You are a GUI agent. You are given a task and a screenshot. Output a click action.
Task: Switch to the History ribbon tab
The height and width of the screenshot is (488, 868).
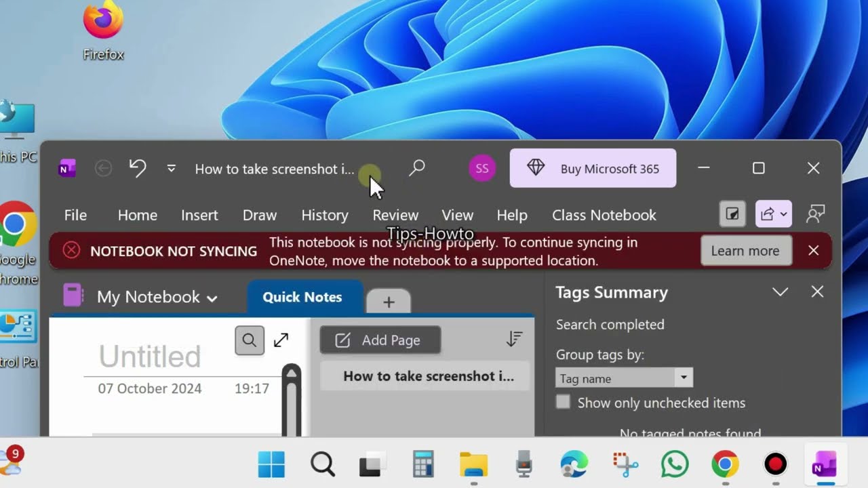pyautogui.click(x=325, y=215)
